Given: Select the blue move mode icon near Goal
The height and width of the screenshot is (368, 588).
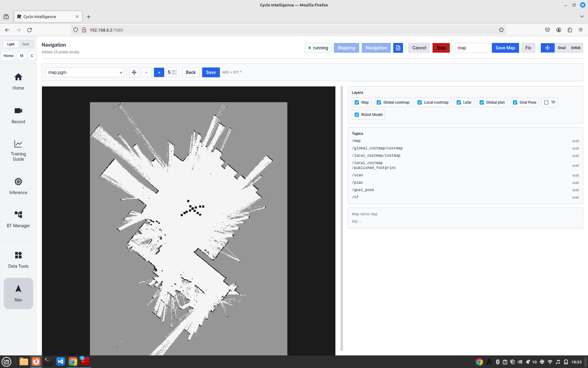Looking at the screenshot, I should [x=547, y=48].
